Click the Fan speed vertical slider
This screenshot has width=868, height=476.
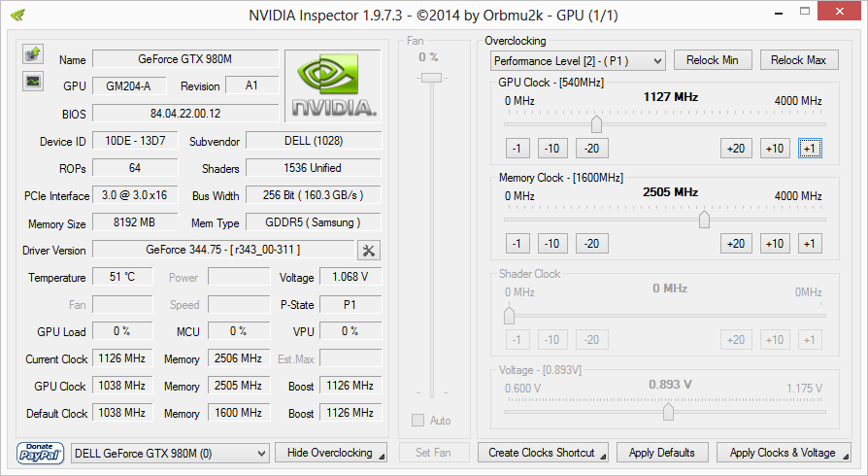pyautogui.click(x=432, y=78)
